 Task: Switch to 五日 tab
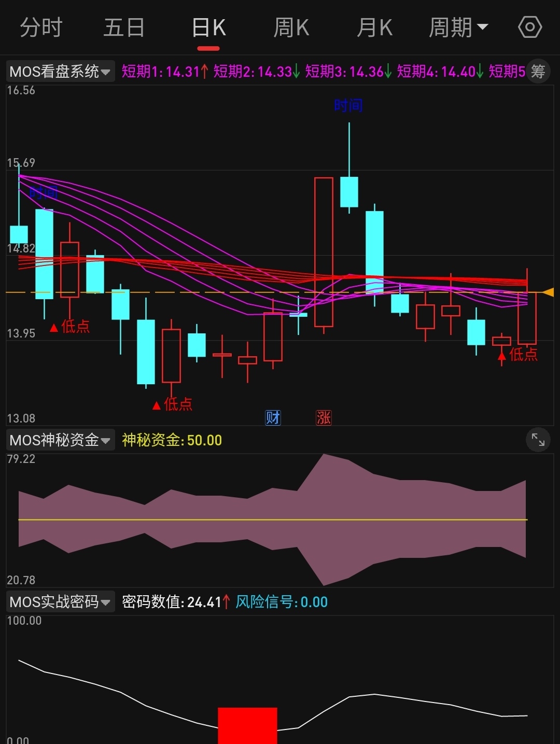tap(124, 27)
